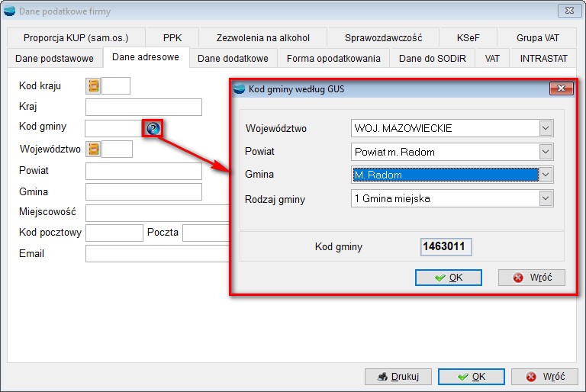
Task: Click the Kraj text input field
Action: point(143,107)
